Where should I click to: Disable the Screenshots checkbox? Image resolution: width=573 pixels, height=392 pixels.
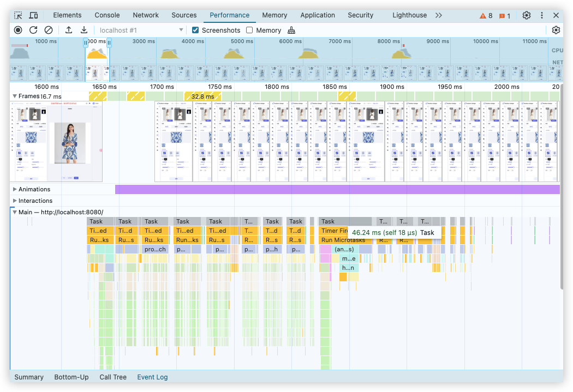[x=195, y=31]
